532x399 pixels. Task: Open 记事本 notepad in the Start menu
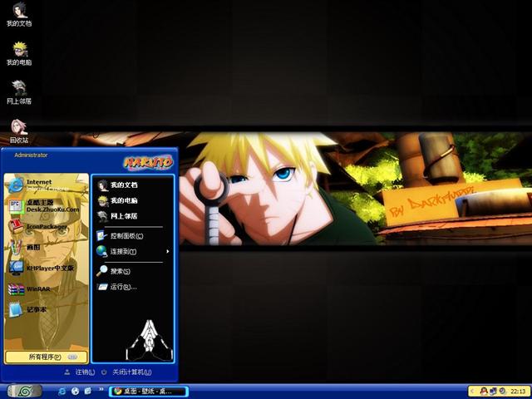(47, 310)
